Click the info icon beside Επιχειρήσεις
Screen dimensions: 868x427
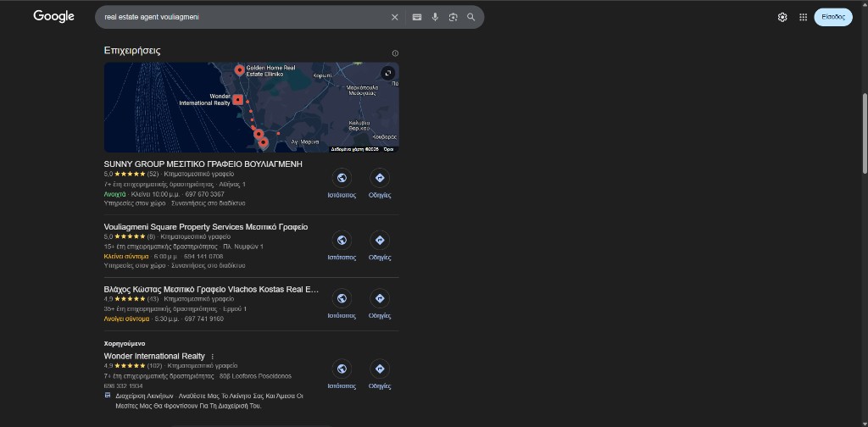pyautogui.click(x=395, y=53)
